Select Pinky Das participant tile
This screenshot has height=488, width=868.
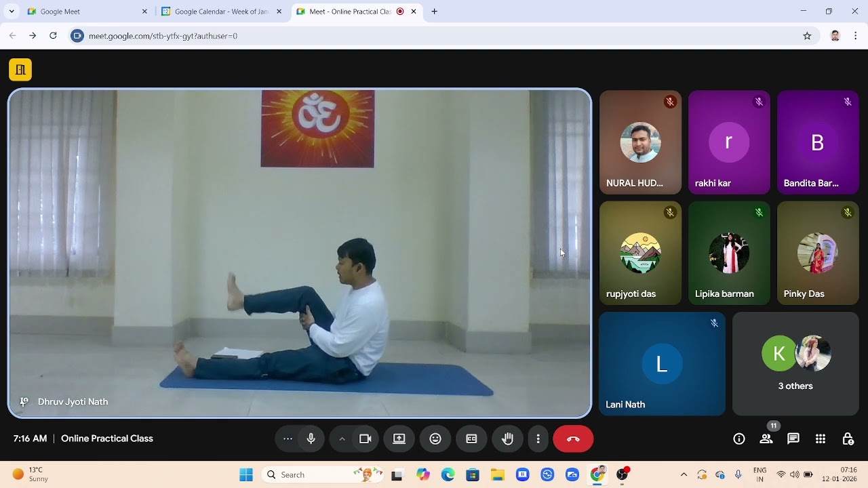(x=818, y=253)
